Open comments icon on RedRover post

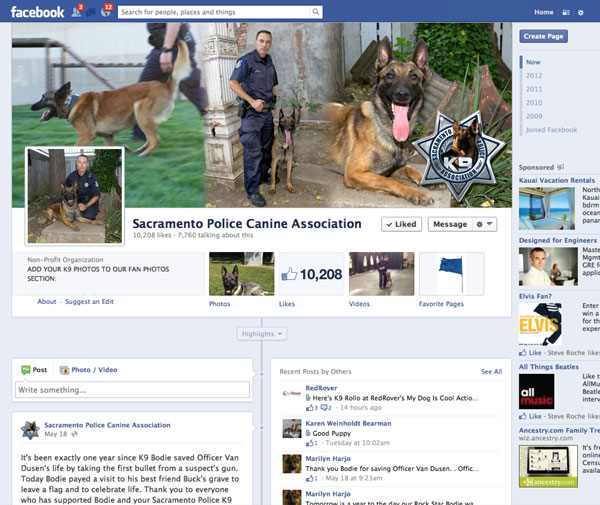pos(324,407)
